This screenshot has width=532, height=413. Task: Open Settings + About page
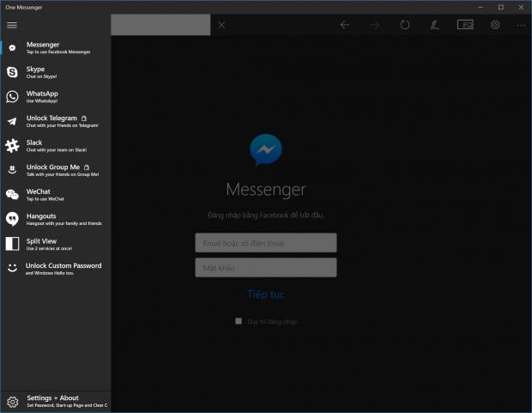[55, 401]
